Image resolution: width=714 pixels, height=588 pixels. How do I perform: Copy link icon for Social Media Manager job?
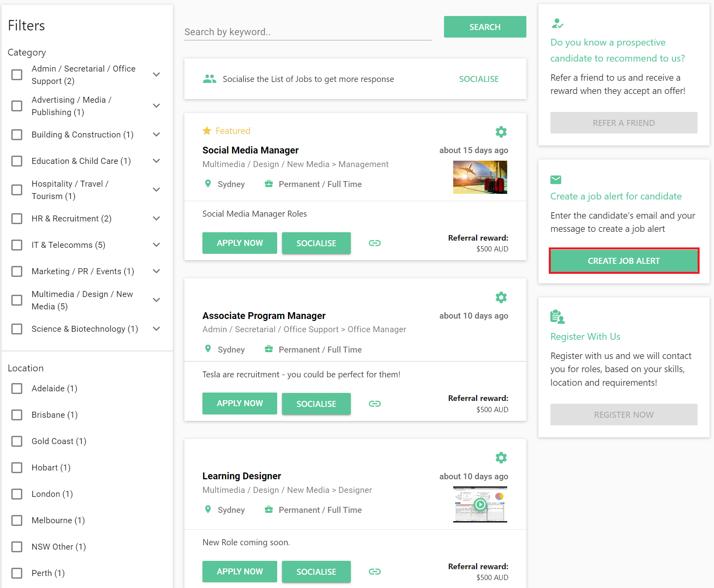[x=374, y=243]
